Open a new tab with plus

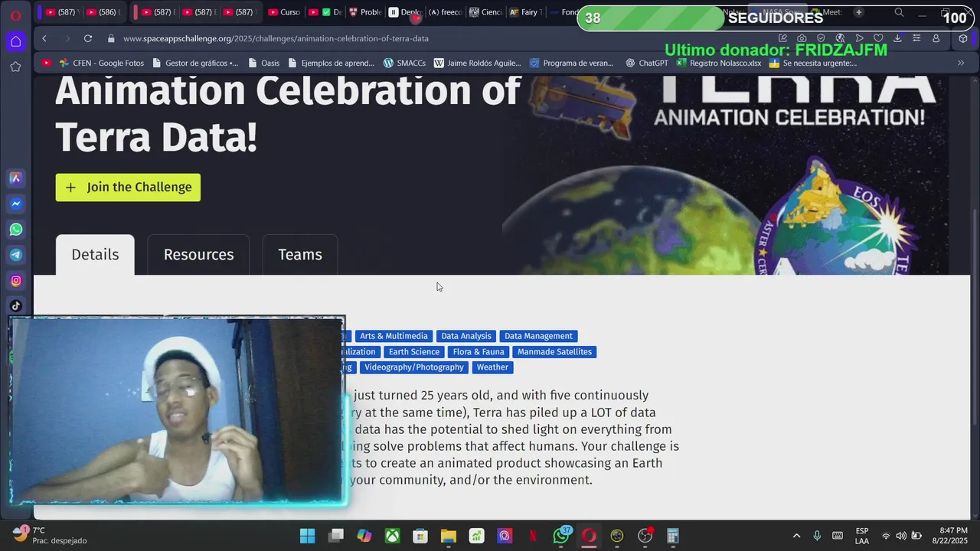pyautogui.click(x=858, y=12)
